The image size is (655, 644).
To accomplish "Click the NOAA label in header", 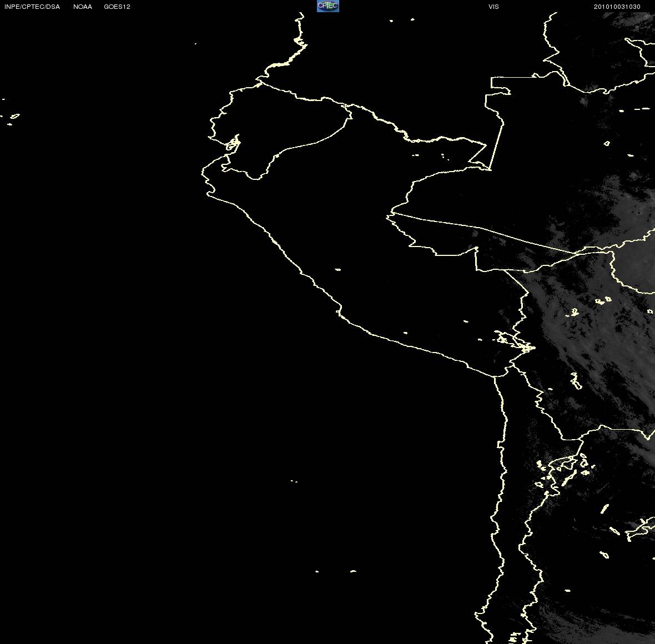I will click(x=82, y=7).
